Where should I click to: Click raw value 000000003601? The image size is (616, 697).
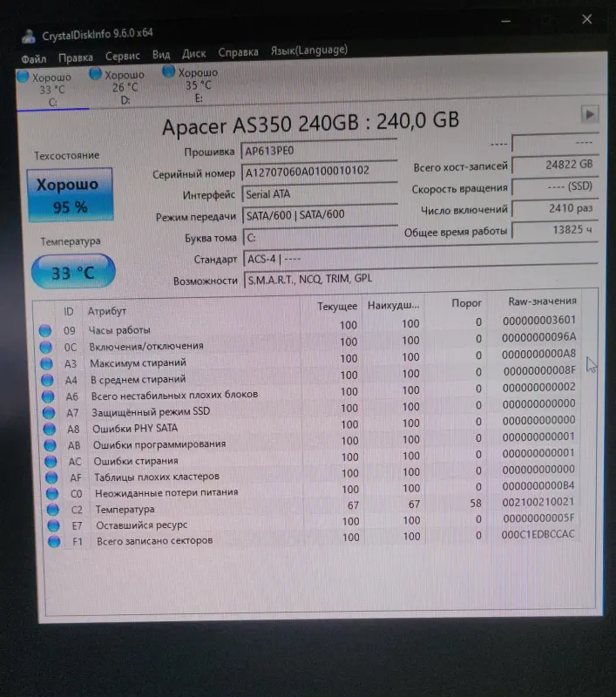coord(538,320)
